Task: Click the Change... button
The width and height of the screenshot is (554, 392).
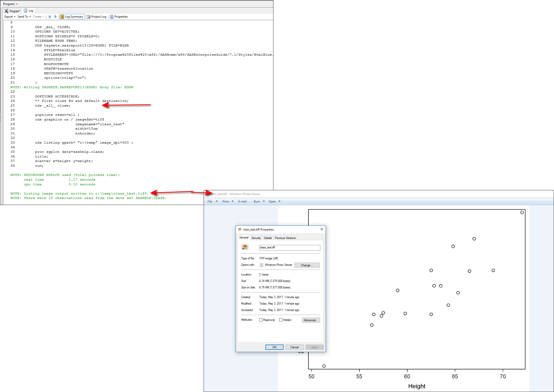Action: (307, 265)
